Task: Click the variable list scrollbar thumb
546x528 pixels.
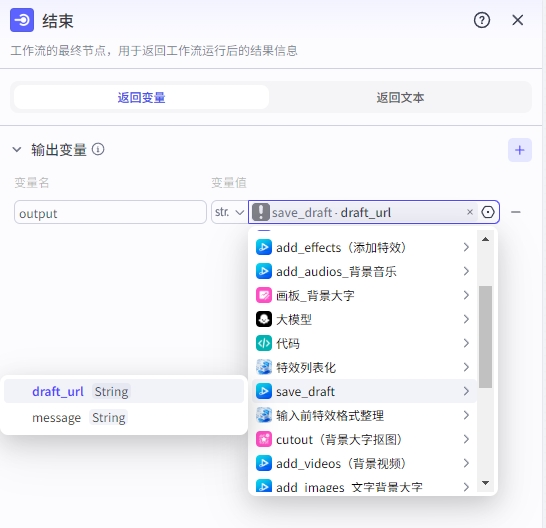Action: (485, 336)
